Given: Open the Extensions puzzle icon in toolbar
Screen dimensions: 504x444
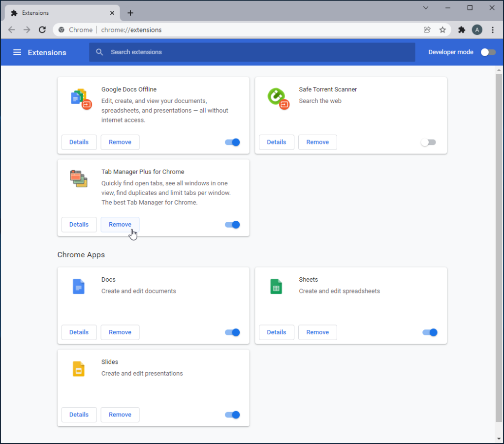Looking at the screenshot, I should [461, 30].
